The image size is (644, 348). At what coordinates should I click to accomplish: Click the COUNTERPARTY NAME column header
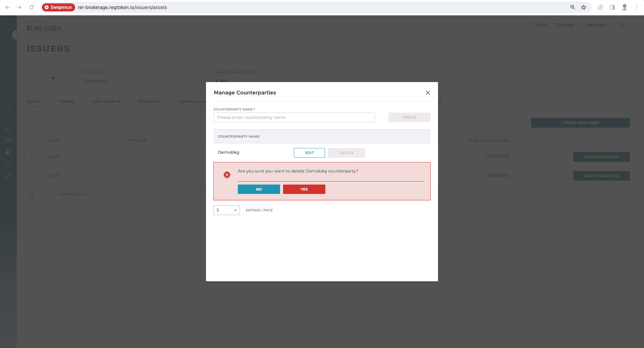pos(239,137)
